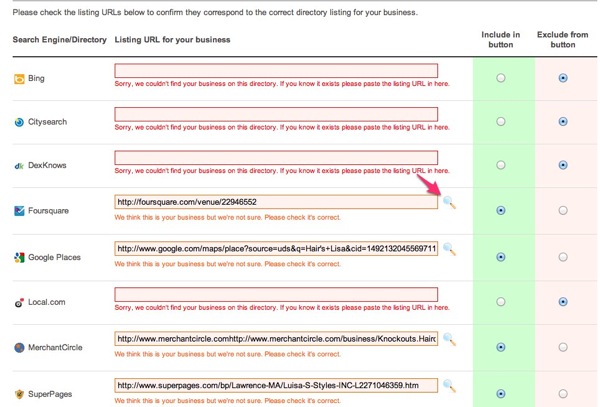The image size is (600, 407).
Task: Click the empty Bing listing URL field
Action: pos(276,71)
